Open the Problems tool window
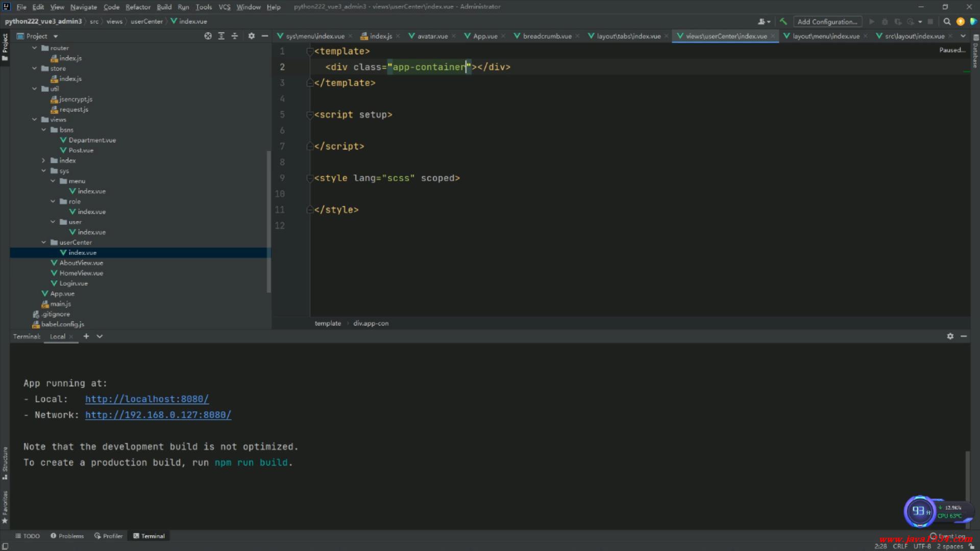The image size is (980, 551). 67,536
